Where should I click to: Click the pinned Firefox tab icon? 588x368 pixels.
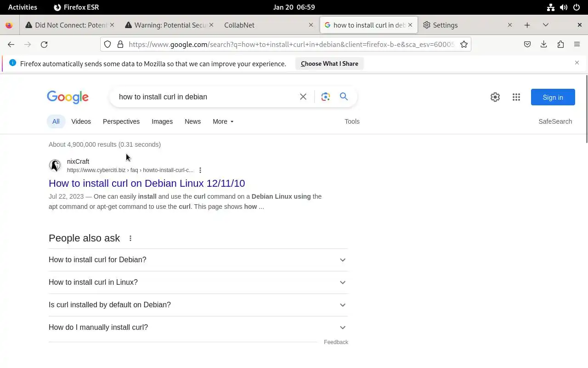coord(9,25)
